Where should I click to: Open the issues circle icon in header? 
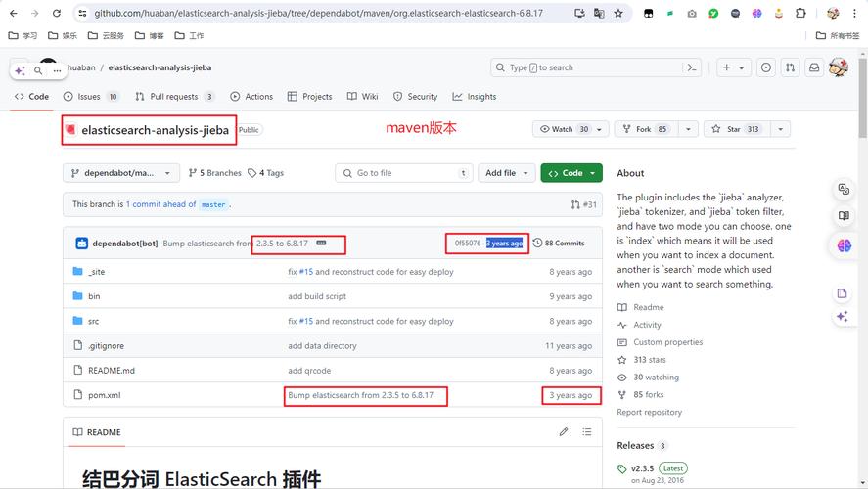(x=766, y=67)
